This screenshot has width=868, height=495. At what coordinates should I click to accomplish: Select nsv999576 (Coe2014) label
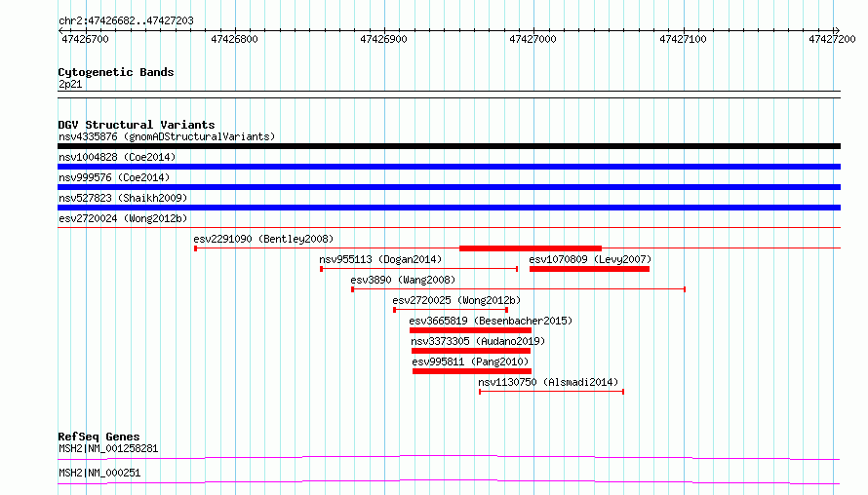coord(114,177)
